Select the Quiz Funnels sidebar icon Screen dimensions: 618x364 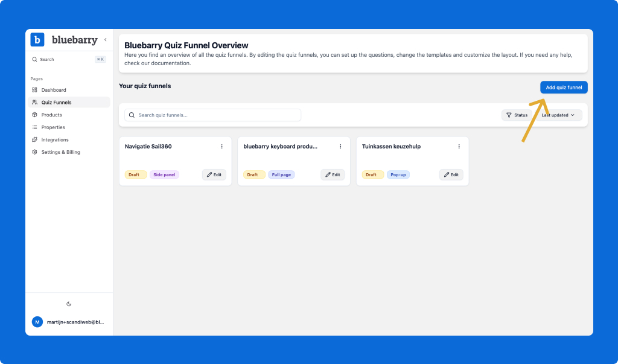(34, 102)
